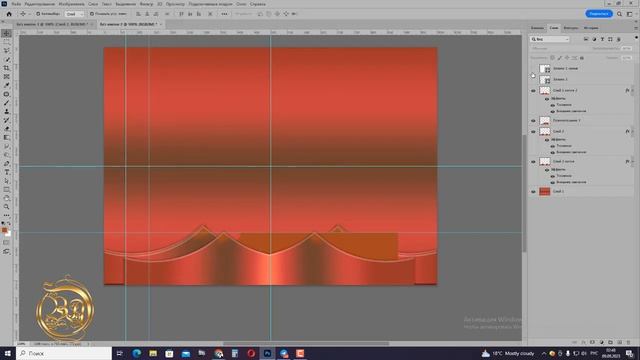The width and height of the screenshot is (640, 360).
Task: Select the Pen tool
Action: click(x=7, y=163)
